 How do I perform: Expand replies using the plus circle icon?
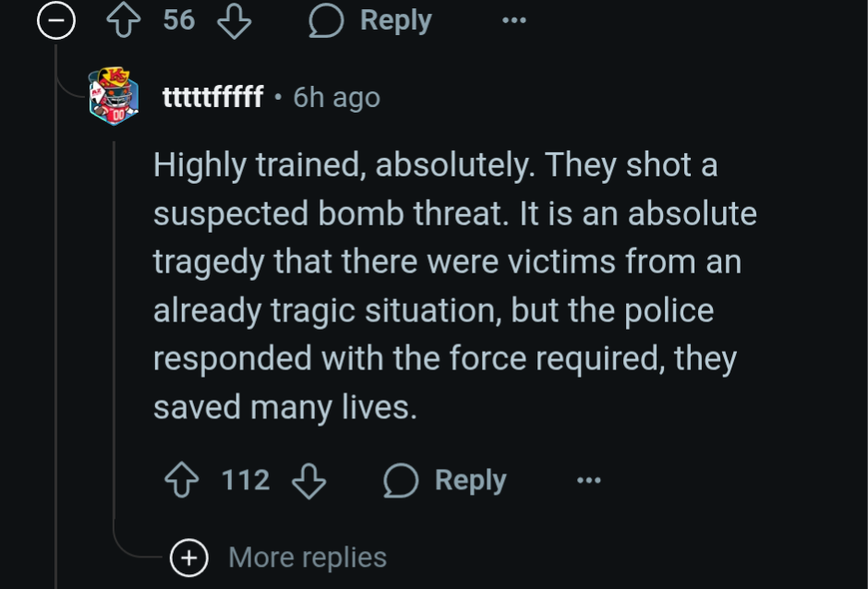pyautogui.click(x=189, y=557)
